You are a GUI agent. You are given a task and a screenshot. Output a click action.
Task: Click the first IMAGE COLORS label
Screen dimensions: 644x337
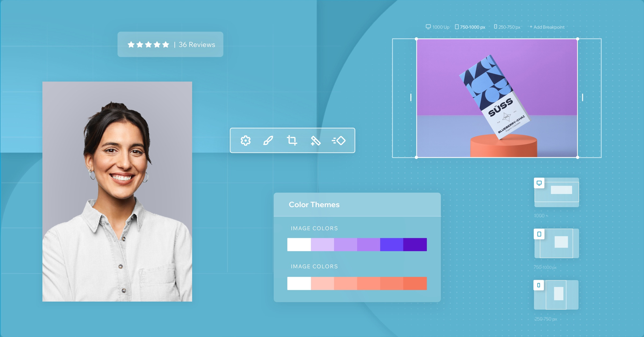314,228
